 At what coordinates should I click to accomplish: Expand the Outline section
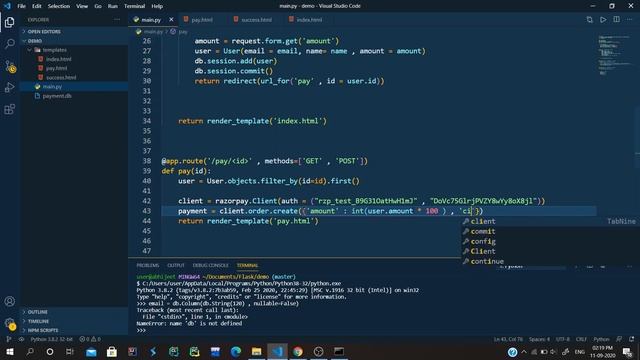(x=74, y=312)
